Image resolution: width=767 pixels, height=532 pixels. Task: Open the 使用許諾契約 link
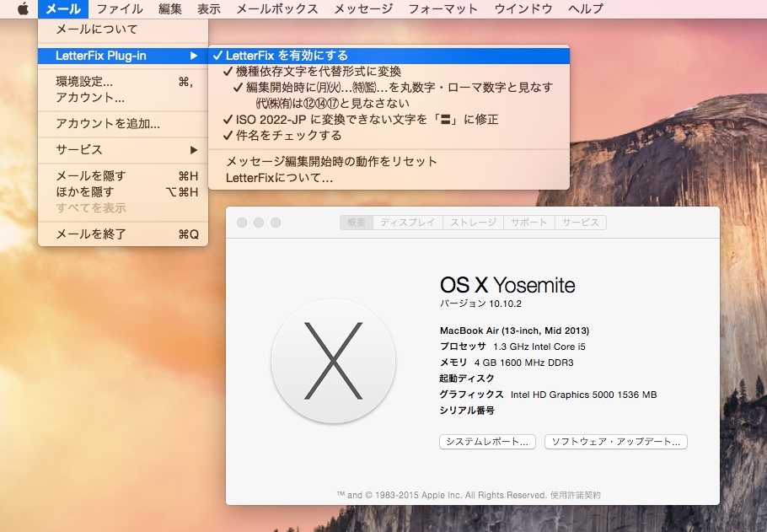tap(575, 495)
